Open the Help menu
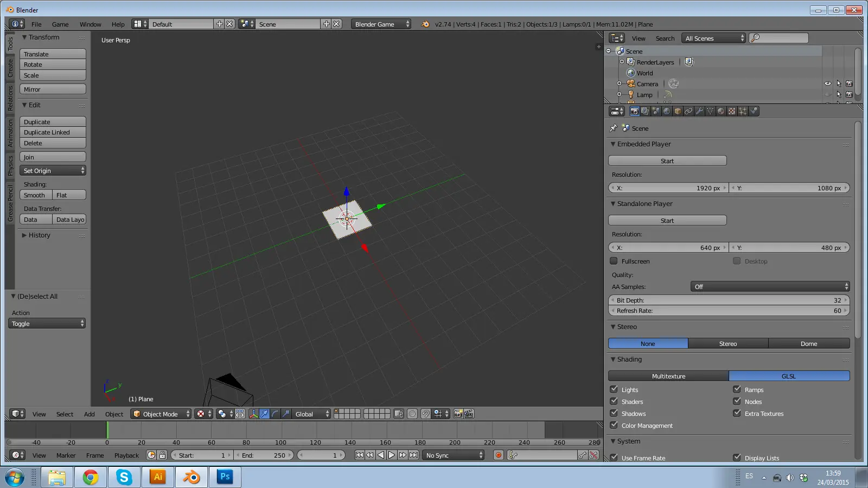This screenshot has width=868, height=488. (118, 24)
